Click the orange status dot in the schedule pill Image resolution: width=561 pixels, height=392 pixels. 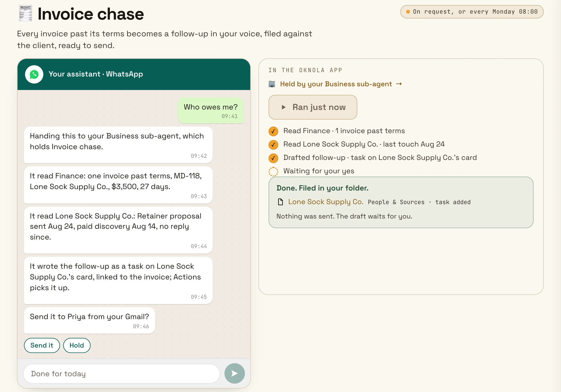pos(408,12)
